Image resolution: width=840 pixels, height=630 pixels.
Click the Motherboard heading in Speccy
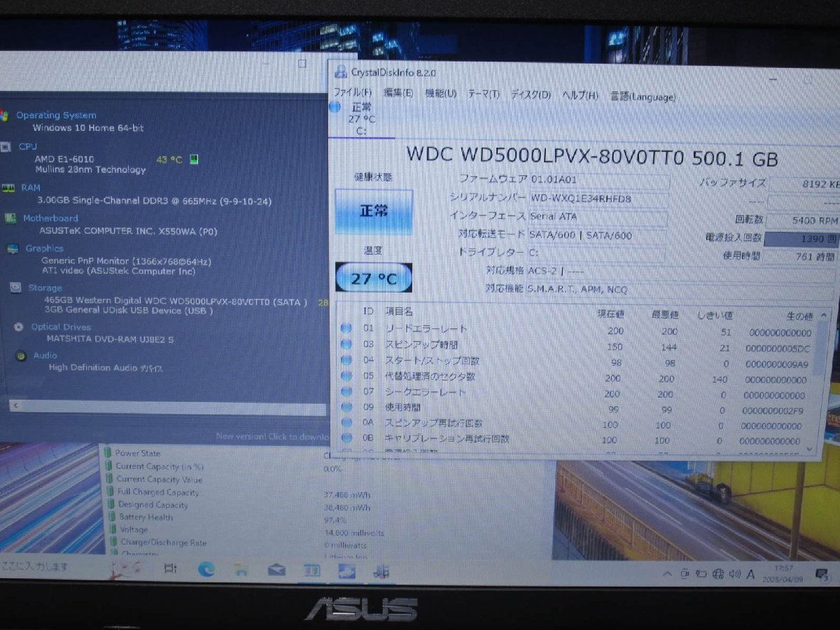(x=50, y=218)
